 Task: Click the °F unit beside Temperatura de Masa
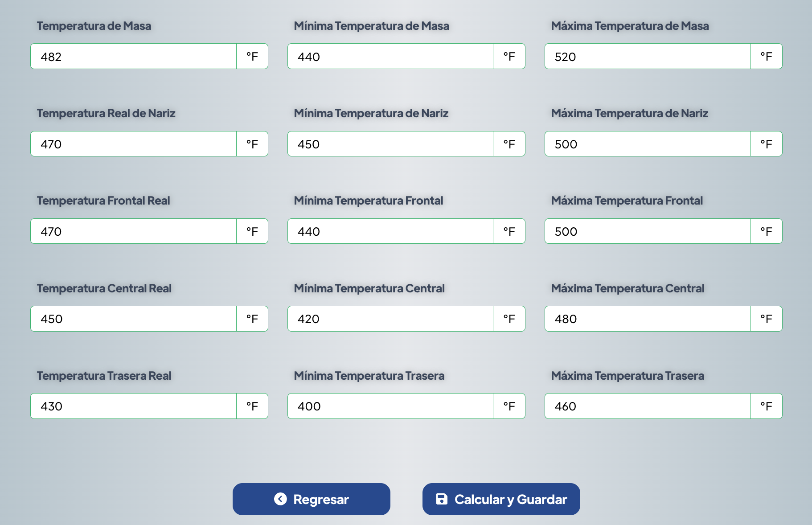point(252,57)
